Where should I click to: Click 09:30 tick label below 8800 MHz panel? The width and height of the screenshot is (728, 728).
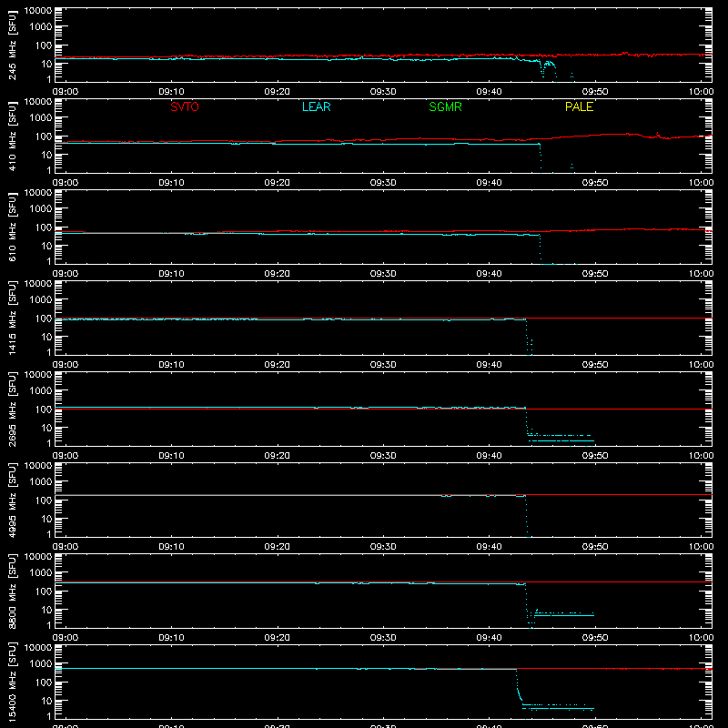pos(383,638)
